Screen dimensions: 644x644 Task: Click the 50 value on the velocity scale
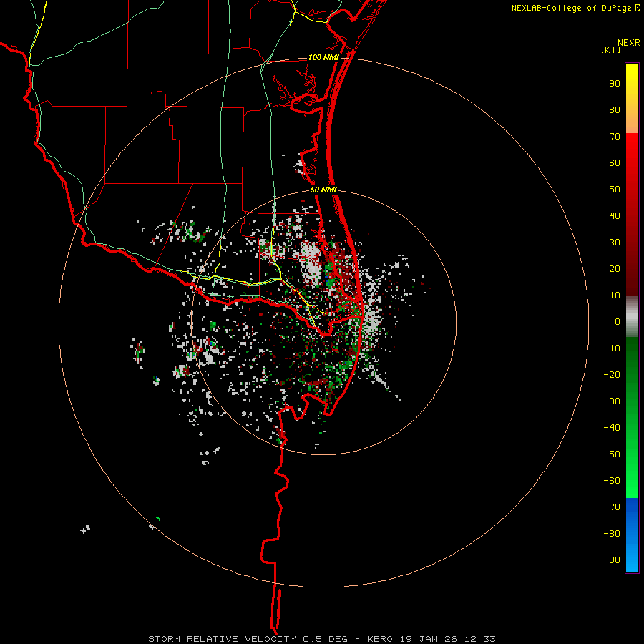click(x=615, y=190)
